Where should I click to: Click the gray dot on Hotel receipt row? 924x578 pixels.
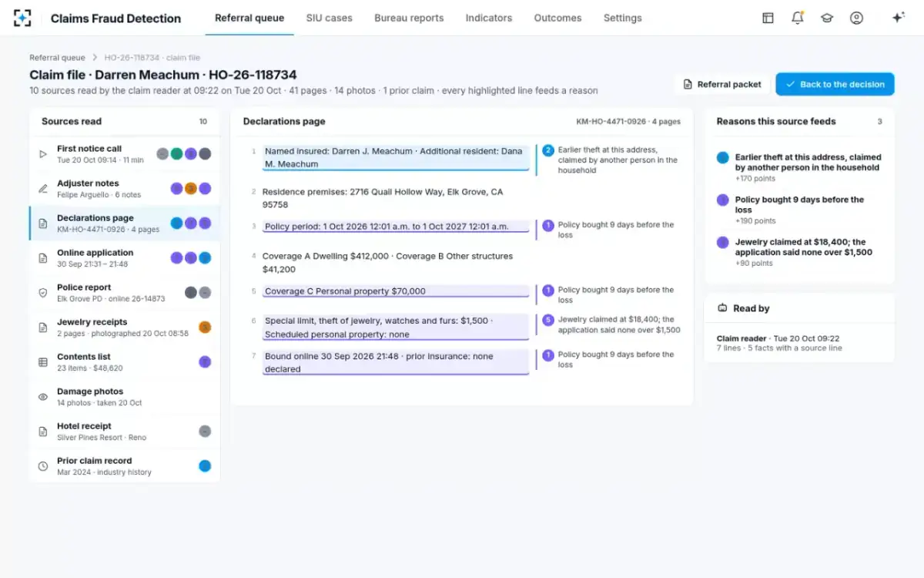click(x=205, y=432)
